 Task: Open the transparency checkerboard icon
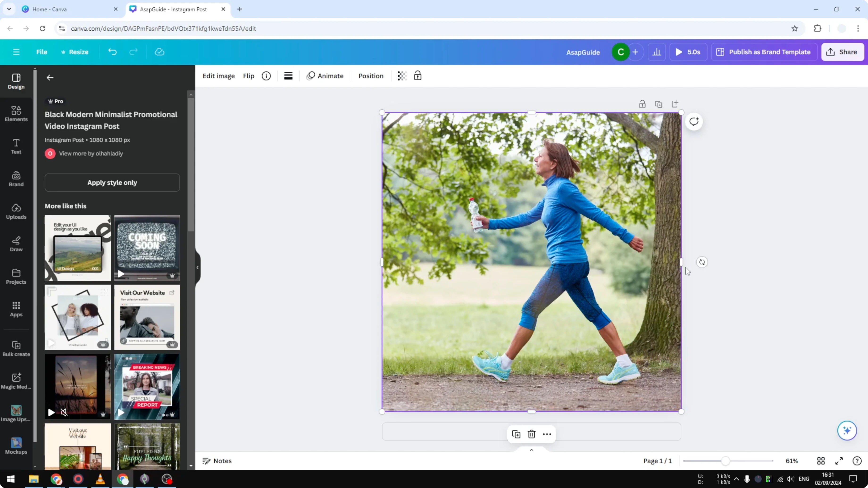[x=402, y=76]
